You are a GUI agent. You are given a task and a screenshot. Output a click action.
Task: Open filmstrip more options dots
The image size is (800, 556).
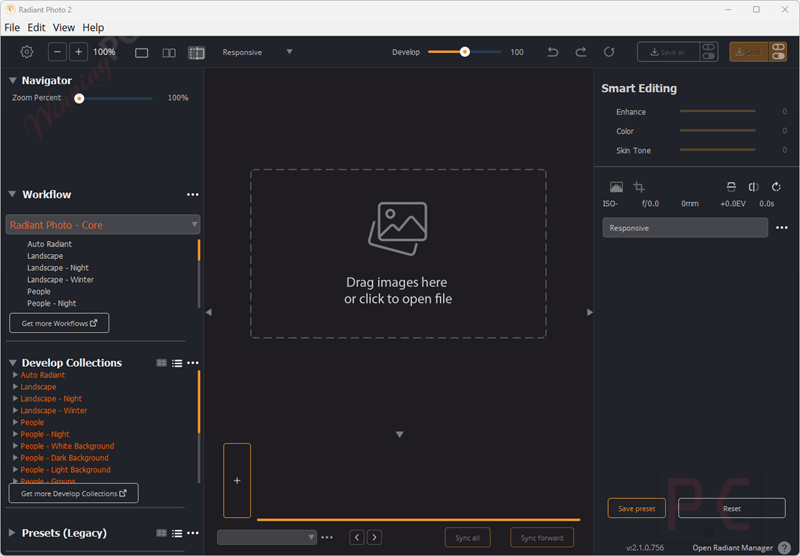[x=327, y=537]
